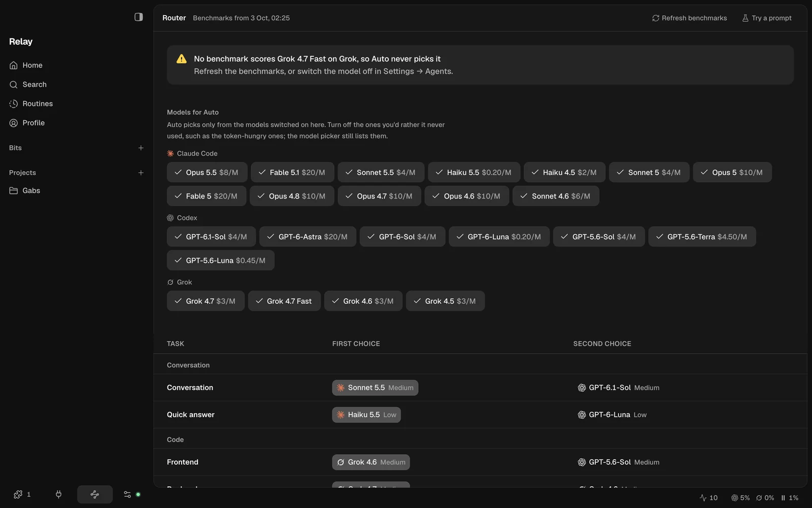Add a new Bit with the plus icon
Screen dimensions: 812x508
click(141, 148)
